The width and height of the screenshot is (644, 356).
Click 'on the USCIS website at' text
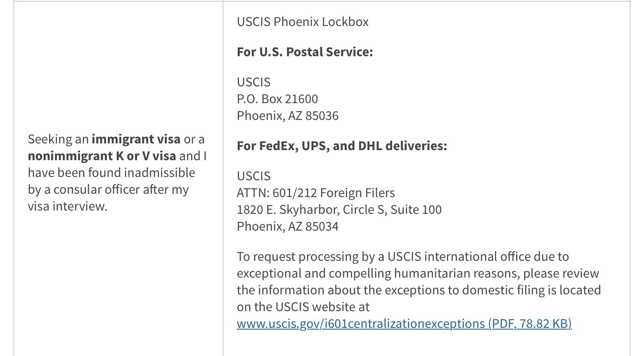[x=303, y=307]
